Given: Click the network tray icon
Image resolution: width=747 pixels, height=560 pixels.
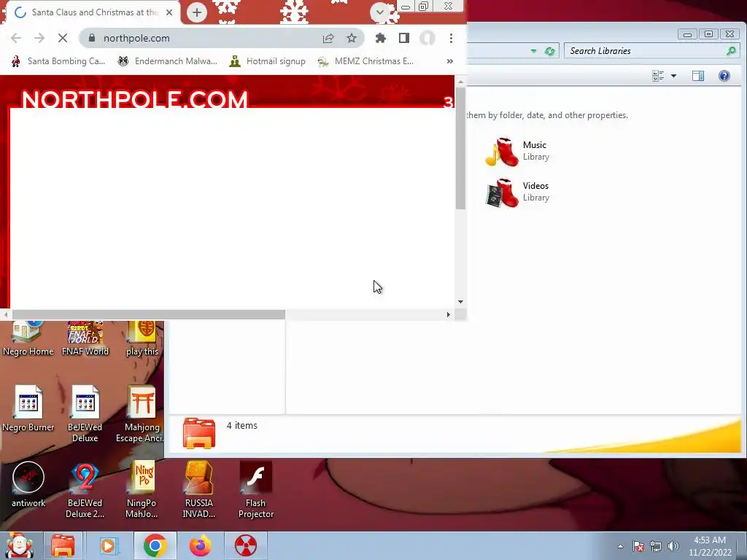Looking at the screenshot, I should coord(656,546).
